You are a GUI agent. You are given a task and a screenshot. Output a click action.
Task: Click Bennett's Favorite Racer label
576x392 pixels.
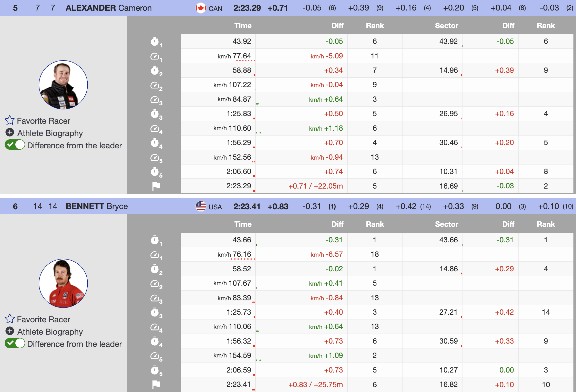coord(44,319)
